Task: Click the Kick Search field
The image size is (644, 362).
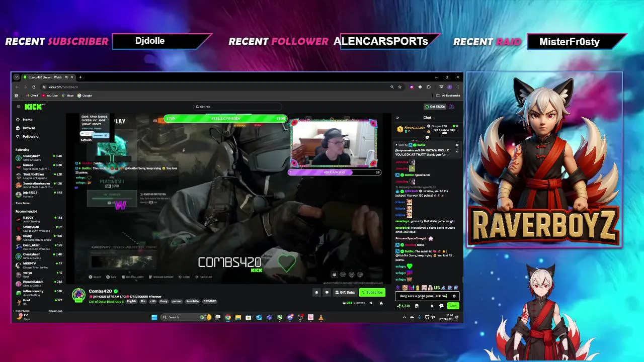Action: pyautogui.click(x=237, y=107)
